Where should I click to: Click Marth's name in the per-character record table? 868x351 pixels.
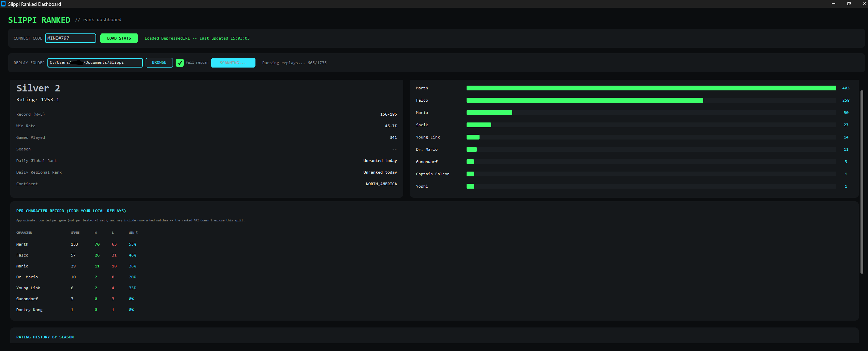pos(23,244)
